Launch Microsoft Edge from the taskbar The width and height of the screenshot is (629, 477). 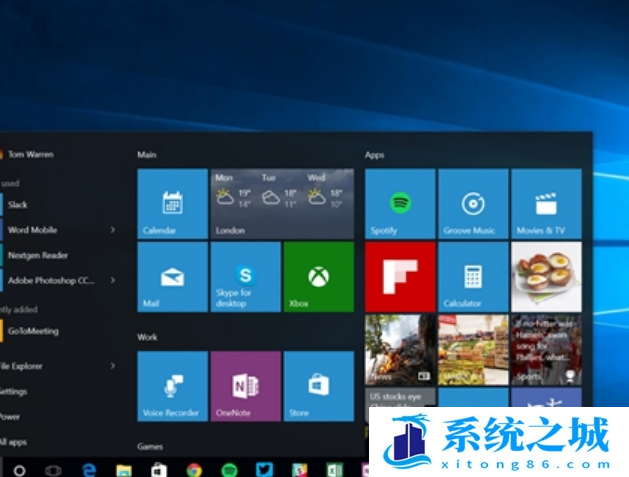click(89, 470)
